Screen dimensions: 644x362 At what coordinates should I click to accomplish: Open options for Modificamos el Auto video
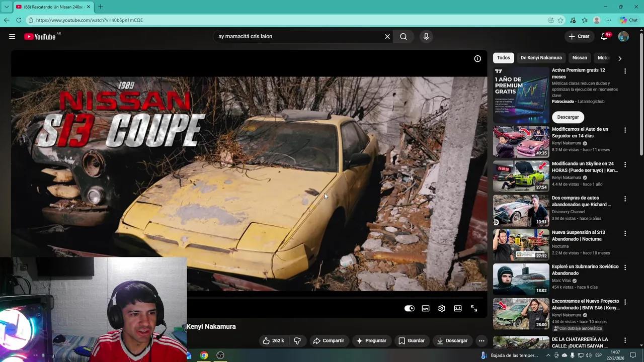[x=625, y=130]
